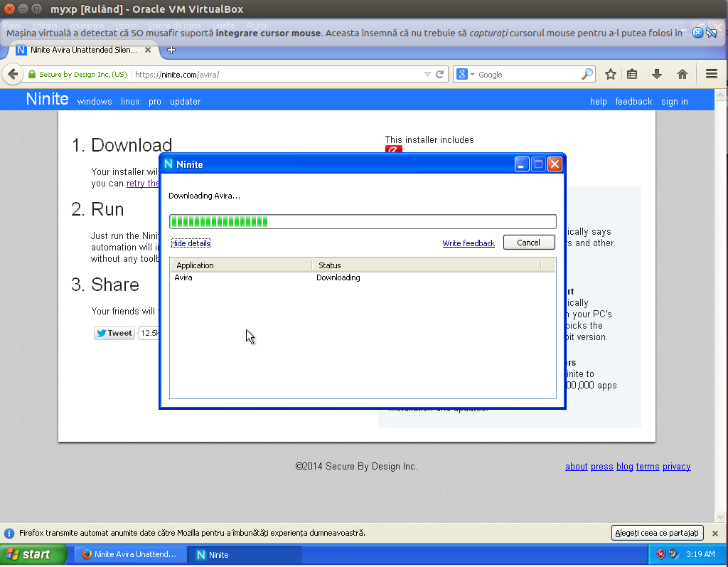
Task: Open the URL history dropdown arrow
Action: (x=427, y=75)
